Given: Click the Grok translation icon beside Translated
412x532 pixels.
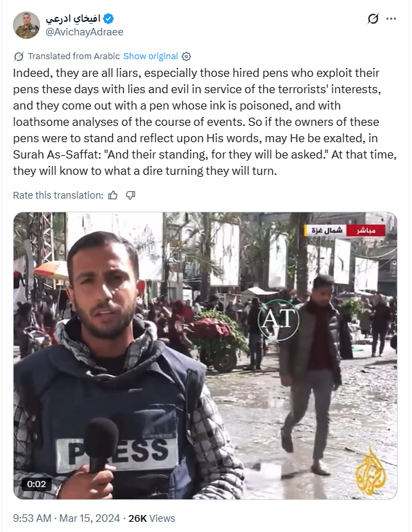Looking at the screenshot, I should coord(18,56).
